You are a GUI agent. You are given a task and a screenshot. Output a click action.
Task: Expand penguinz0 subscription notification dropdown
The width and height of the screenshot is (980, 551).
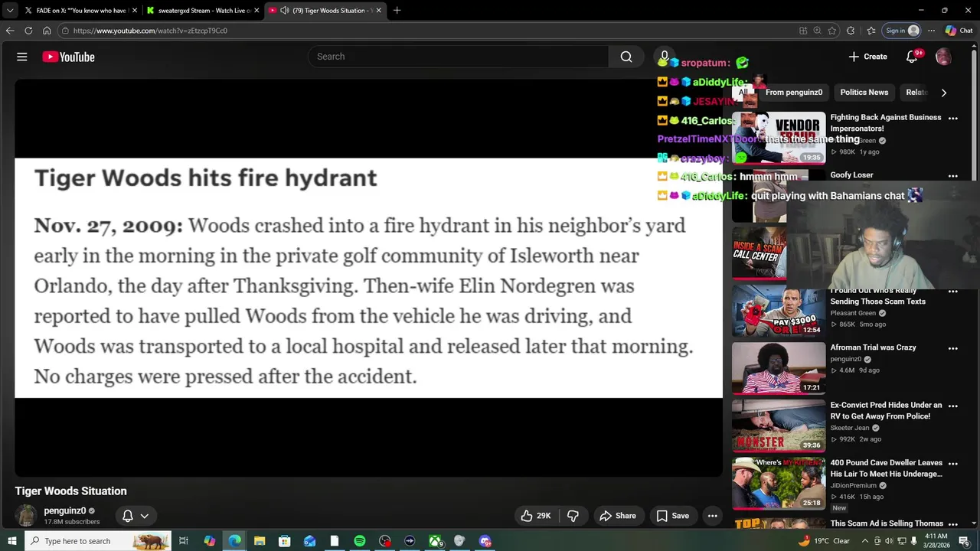point(136,516)
